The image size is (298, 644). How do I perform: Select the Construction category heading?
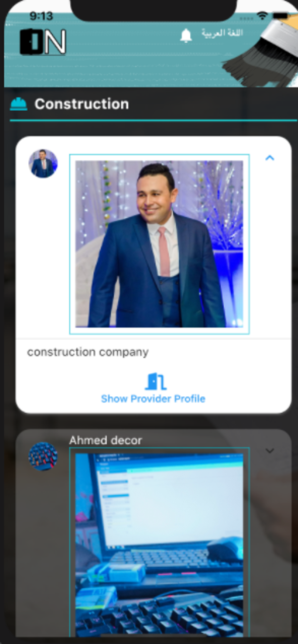pos(82,104)
